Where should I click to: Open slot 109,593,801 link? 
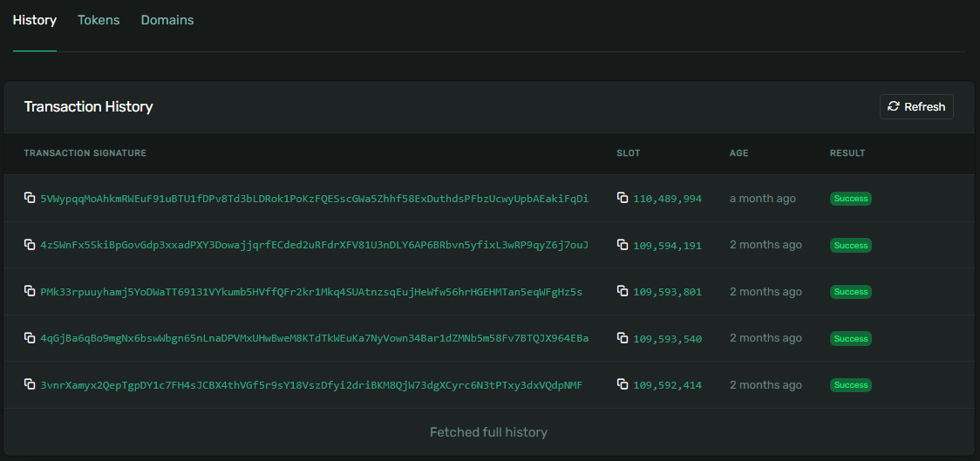[x=668, y=292]
